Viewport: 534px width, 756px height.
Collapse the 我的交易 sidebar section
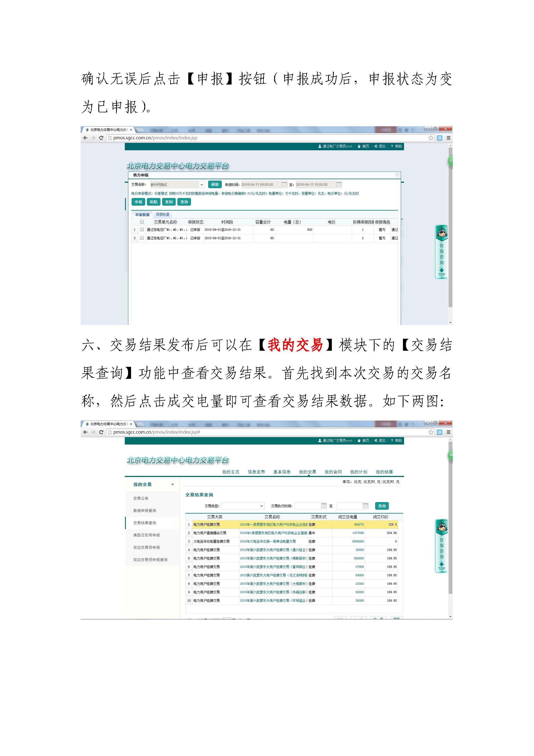(x=173, y=484)
